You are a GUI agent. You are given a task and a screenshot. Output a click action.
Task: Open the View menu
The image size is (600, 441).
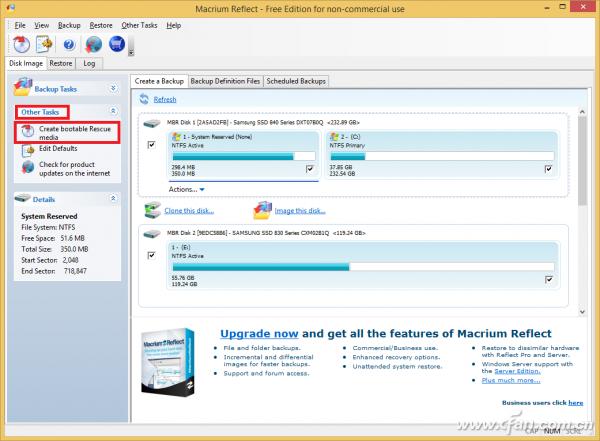[x=42, y=25]
